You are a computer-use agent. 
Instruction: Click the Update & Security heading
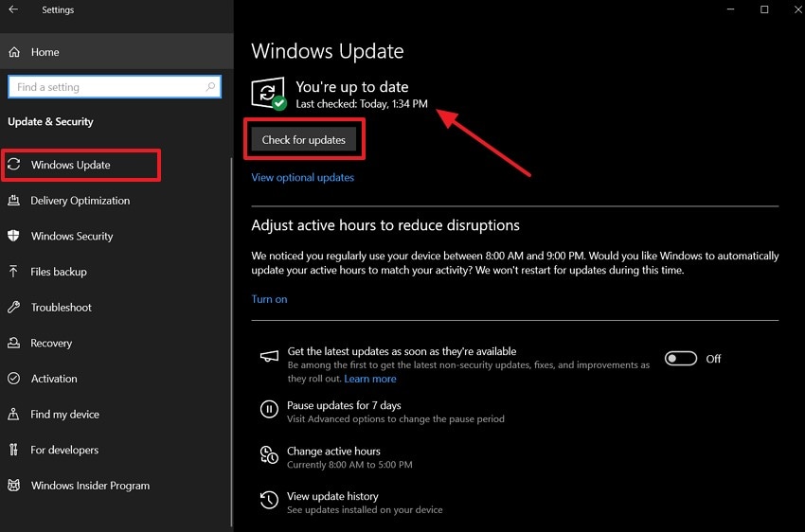50,121
